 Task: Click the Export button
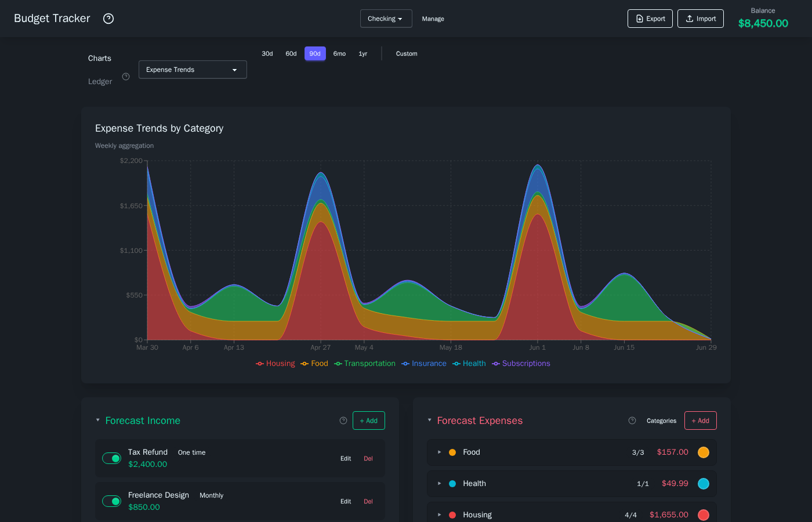tap(650, 19)
